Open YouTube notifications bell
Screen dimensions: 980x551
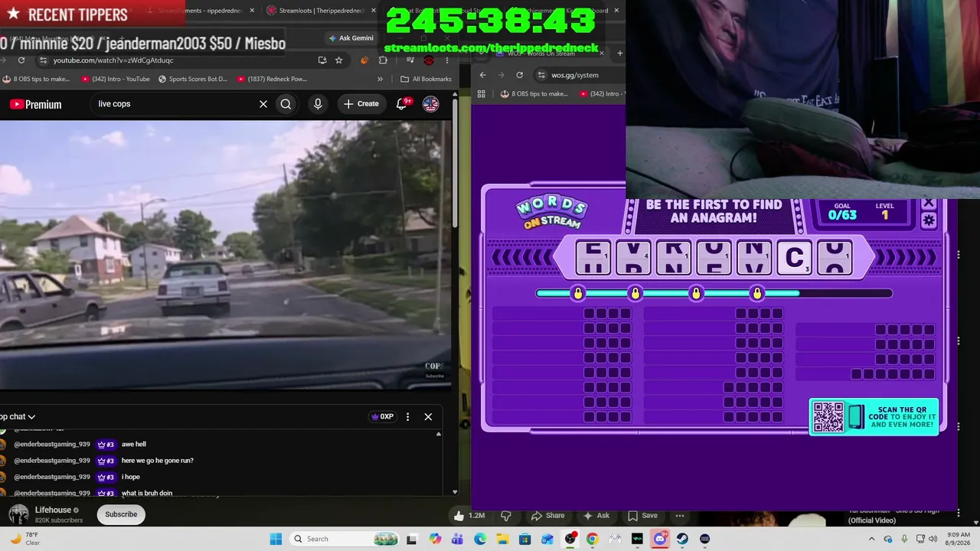tap(402, 104)
